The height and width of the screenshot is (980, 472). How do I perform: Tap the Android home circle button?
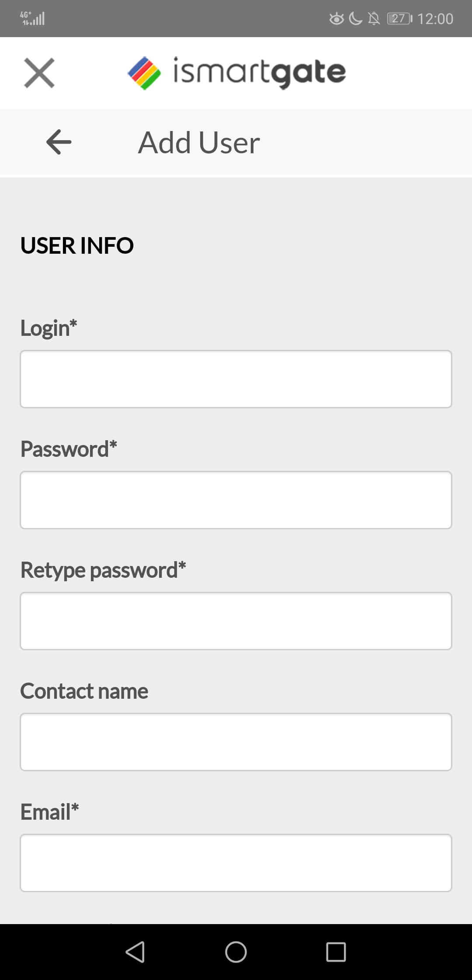(x=236, y=952)
